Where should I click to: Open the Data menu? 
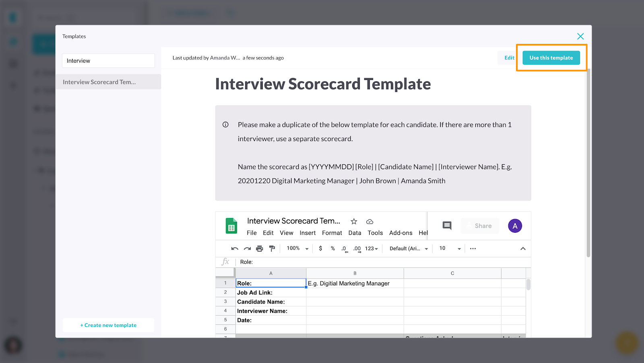pyautogui.click(x=355, y=233)
